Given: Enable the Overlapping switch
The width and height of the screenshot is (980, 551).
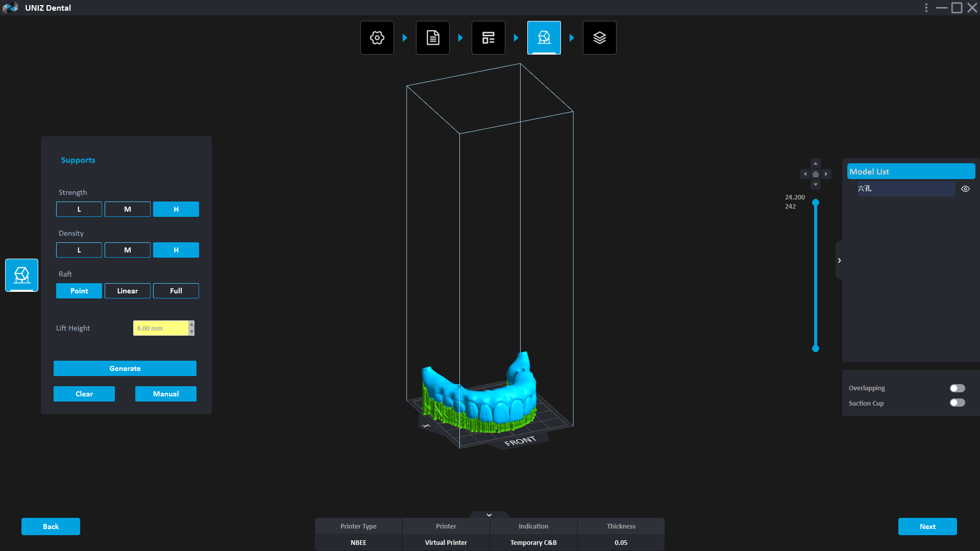Looking at the screenshot, I should click(957, 388).
